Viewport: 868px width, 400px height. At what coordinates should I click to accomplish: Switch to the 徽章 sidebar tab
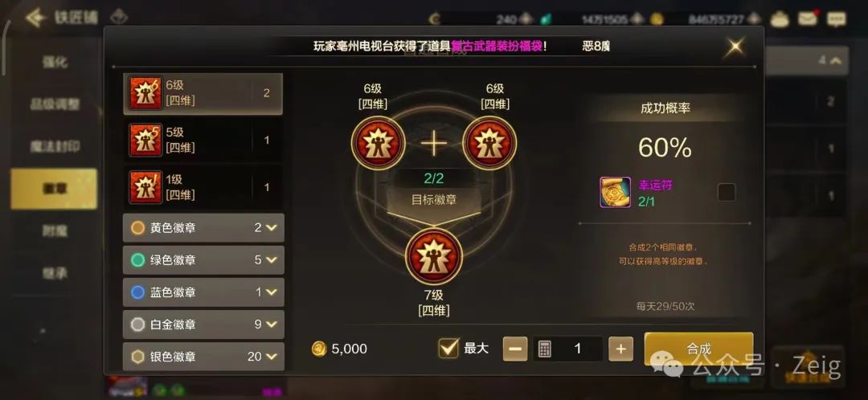click(x=55, y=189)
